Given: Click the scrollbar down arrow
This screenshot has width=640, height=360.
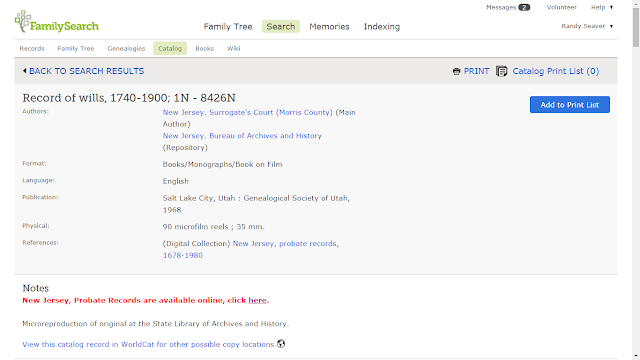Looking at the screenshot, I should (636, 356).
